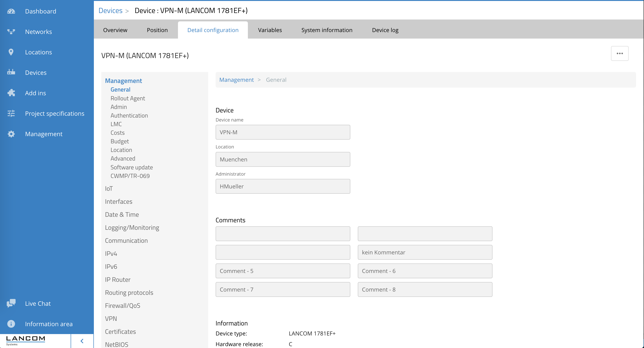Open the Device log tab
Screen dimensions: 644x348
point(385,30)
